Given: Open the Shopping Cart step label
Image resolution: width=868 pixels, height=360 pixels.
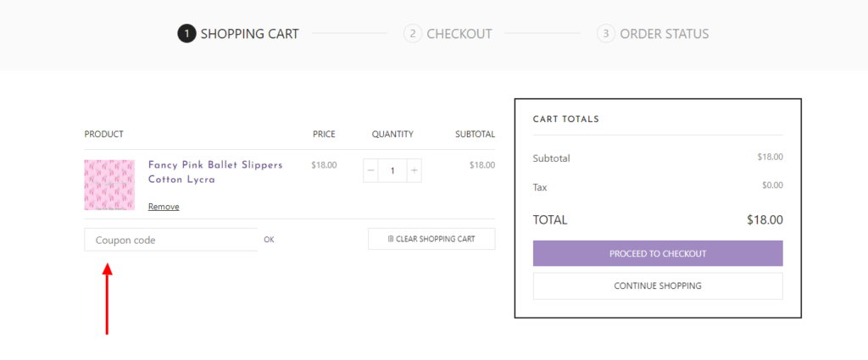Looking at the screenshot, I should 249,34.
